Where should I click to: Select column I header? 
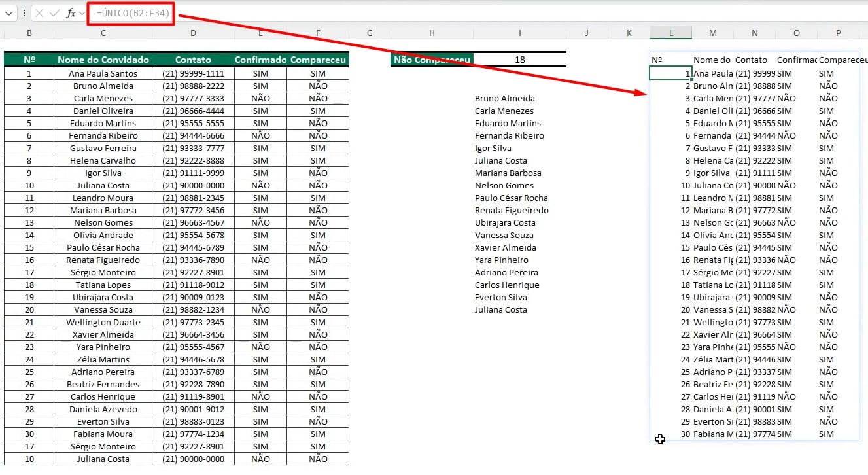click(519, 33)
